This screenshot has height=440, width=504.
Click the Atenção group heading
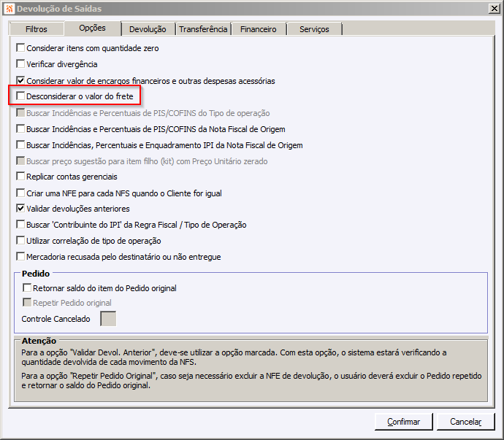(39, 341)
